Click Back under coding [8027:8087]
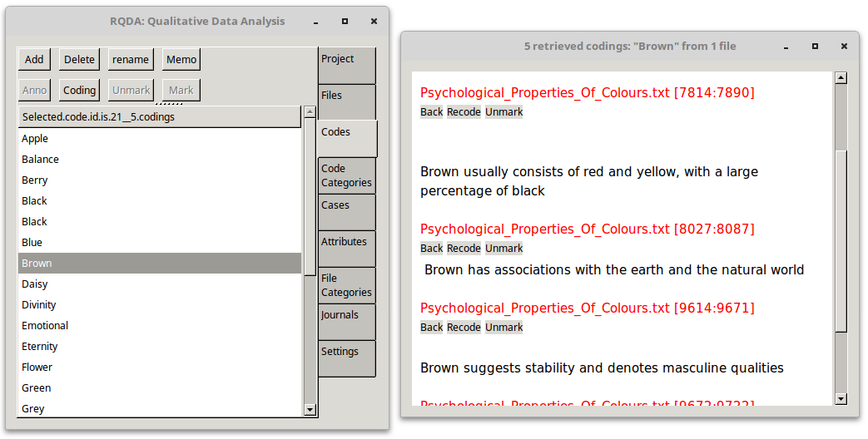Image resolution: width=868 pixels, height=439 pixels. 431,249
